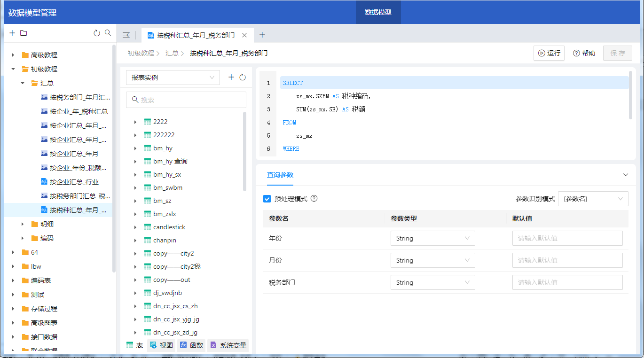
Task: Switch to the 系统变量 tab
Action: point(228,345)
